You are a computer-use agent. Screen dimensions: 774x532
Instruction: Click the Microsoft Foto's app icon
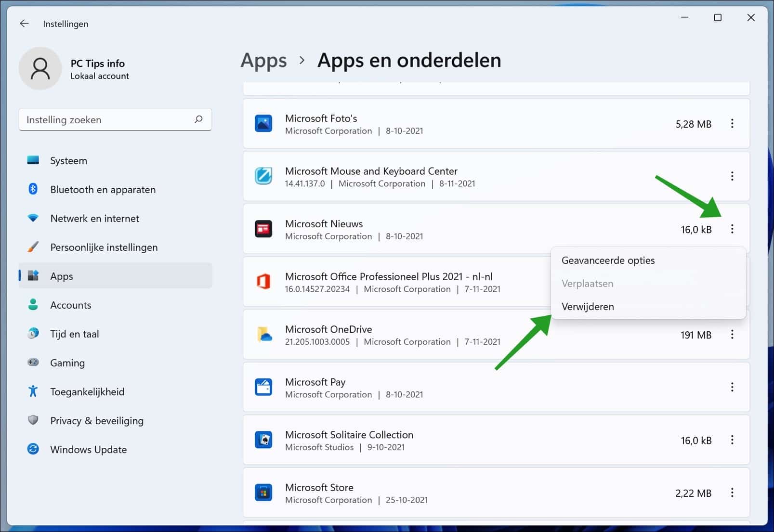click(x=263, y=124)
